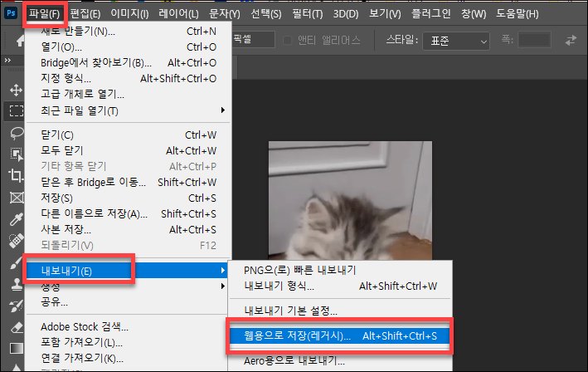588x372 pixels.
Task: Open the 보기(V) menu
Action: coord(385,14)
